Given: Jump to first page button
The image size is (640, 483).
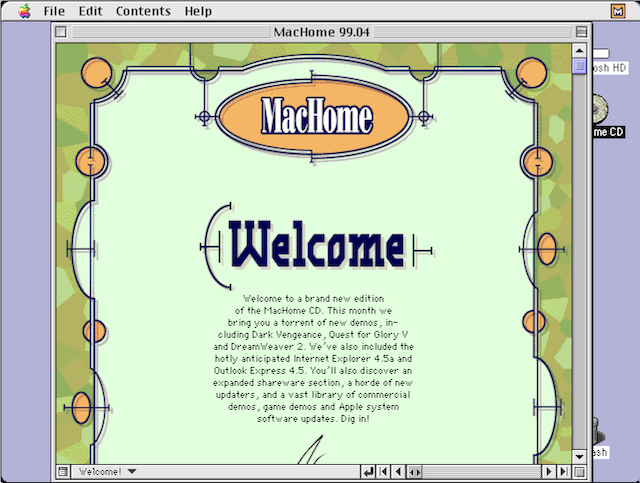Looking at the screenshot, I should 383,472.
